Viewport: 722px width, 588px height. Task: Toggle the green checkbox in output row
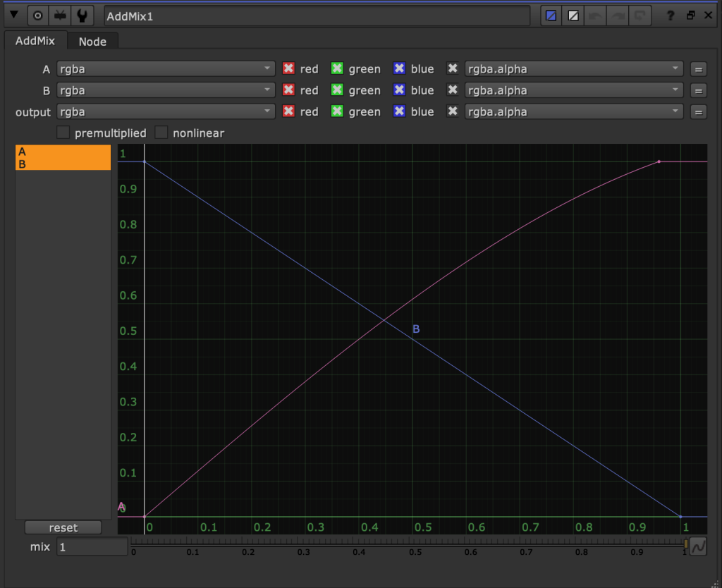pos(337,111)
